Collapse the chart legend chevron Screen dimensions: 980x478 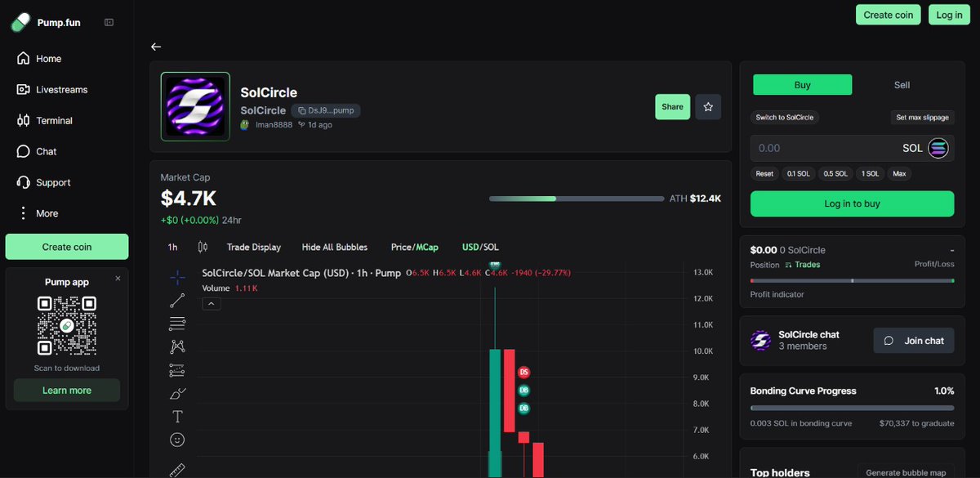tap(211, 304)
